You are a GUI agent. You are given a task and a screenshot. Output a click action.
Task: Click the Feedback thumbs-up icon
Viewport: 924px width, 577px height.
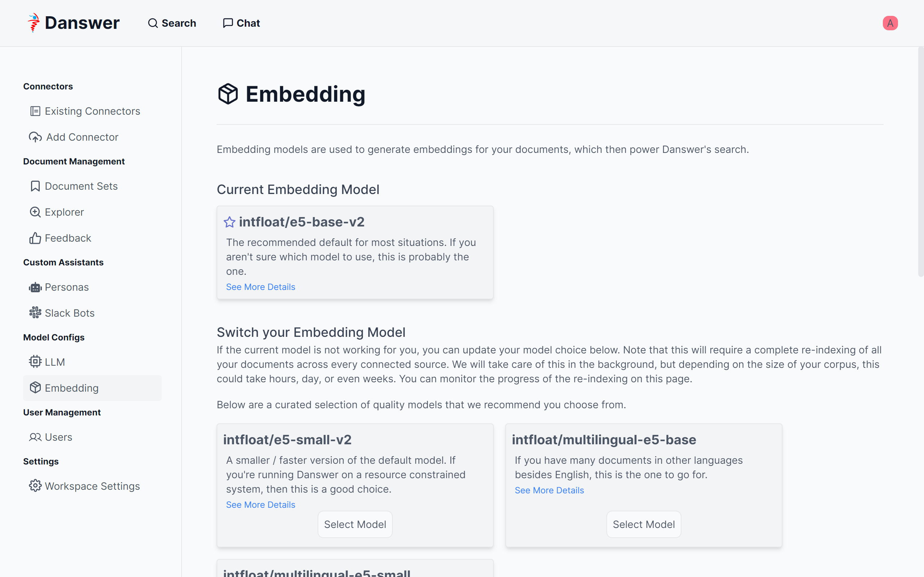[x=35, y=238]
